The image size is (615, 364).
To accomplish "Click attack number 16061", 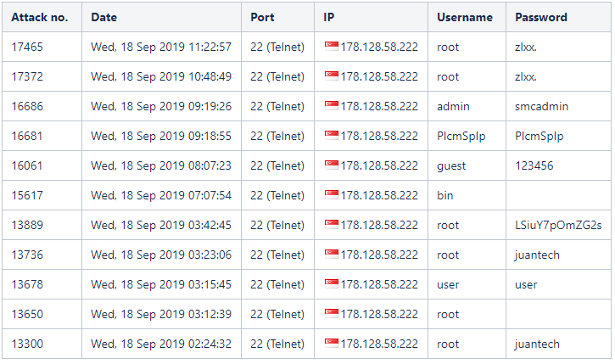I will (27, 165).
